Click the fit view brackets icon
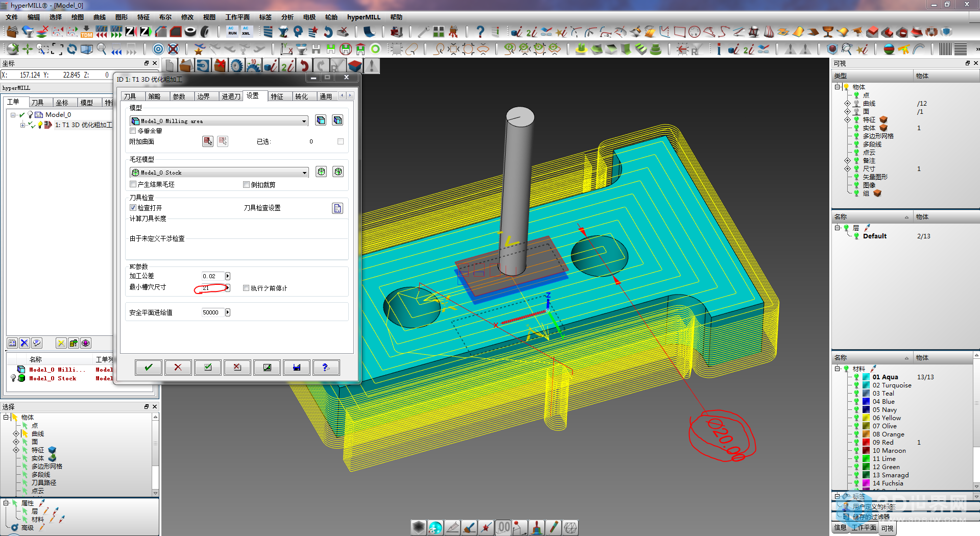 (x=57, y=49)
